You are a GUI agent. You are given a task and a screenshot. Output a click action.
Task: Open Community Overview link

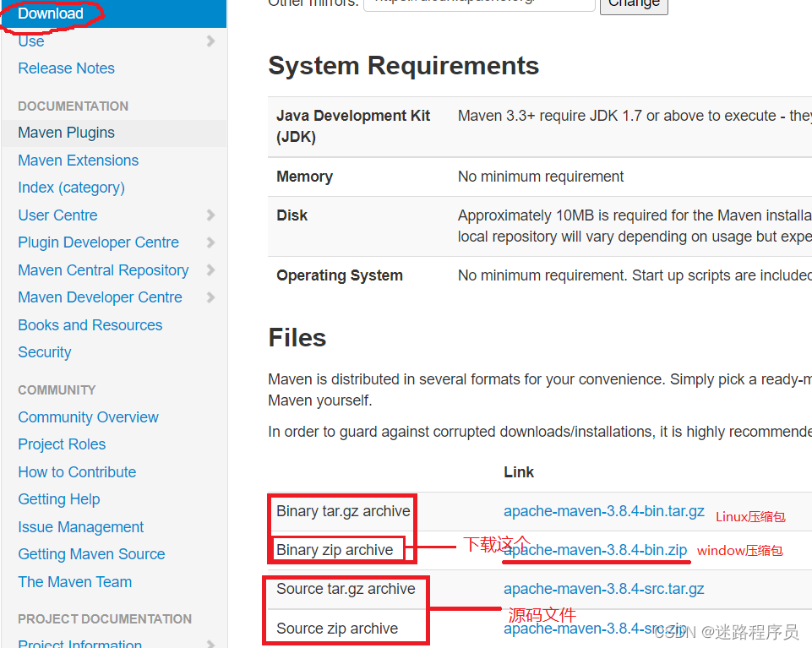(x=88, y=417)
